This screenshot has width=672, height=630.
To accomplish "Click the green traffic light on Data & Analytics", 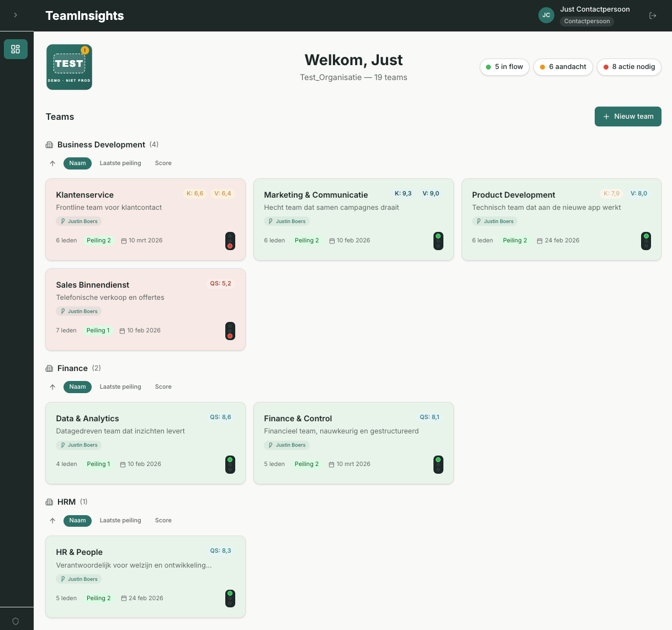I will point(230,465).
